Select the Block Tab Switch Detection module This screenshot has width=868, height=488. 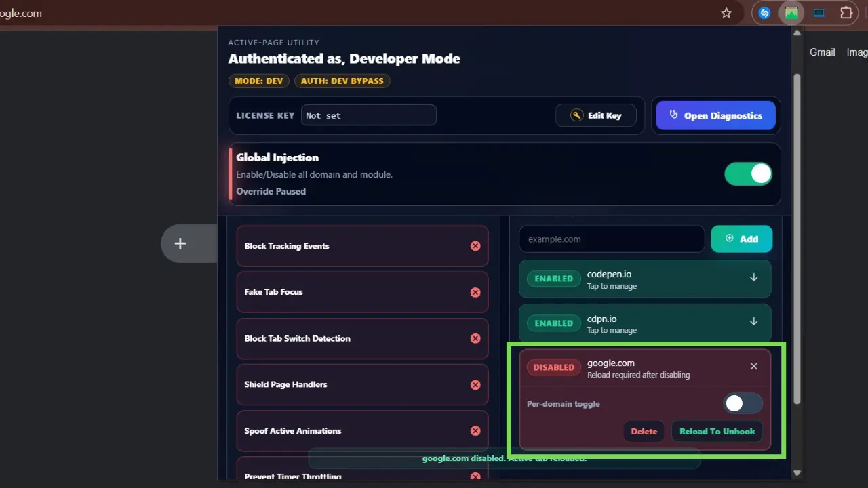point(362,338)
